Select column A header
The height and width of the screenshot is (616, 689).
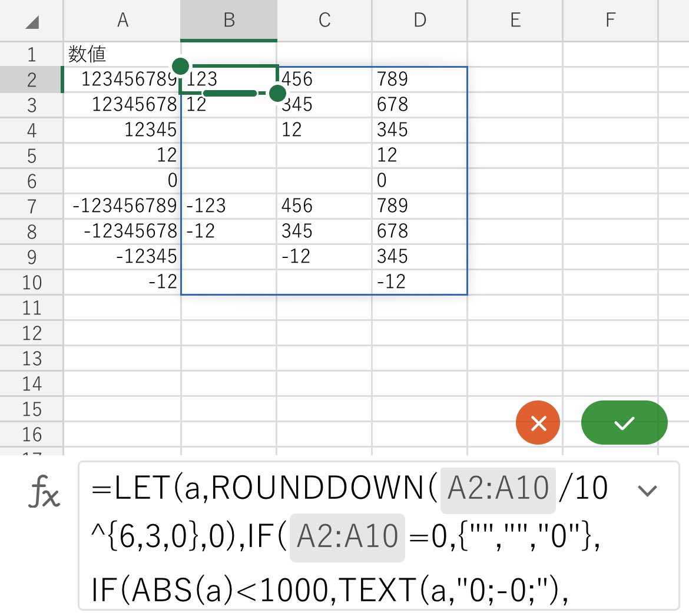click(x=122, y=20)
